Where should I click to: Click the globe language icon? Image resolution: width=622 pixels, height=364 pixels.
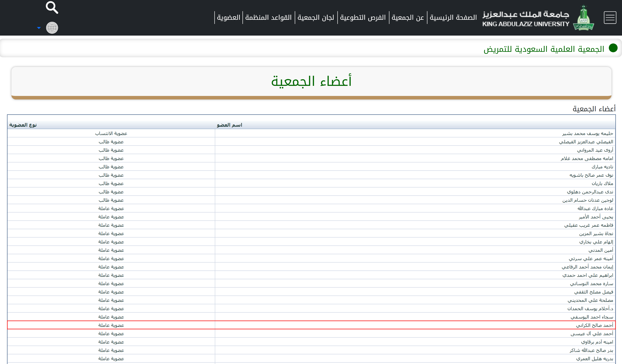[52, 28]
